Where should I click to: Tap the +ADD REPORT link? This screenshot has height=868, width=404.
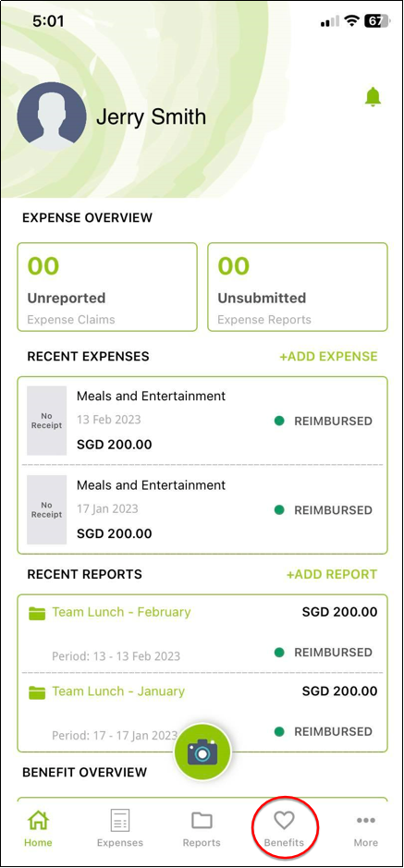click(332, 575)
